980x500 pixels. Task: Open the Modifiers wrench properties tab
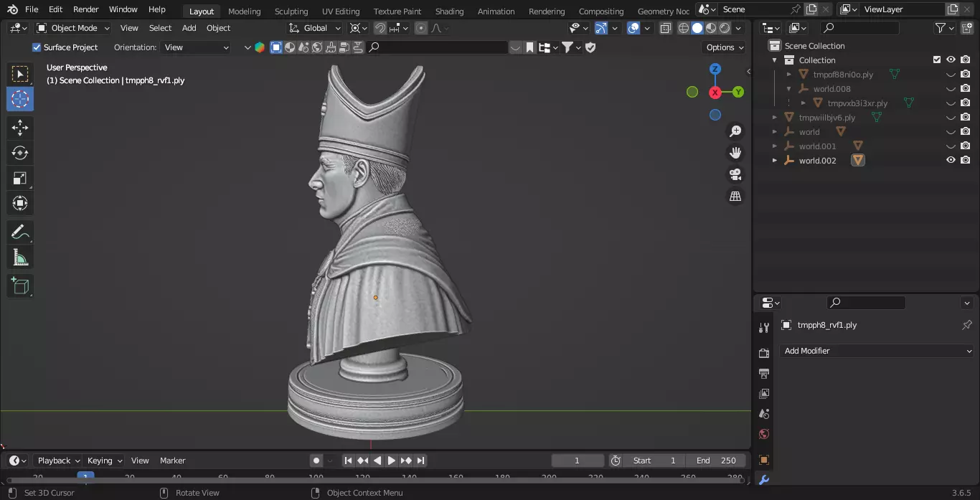click(x=763, y=480)
